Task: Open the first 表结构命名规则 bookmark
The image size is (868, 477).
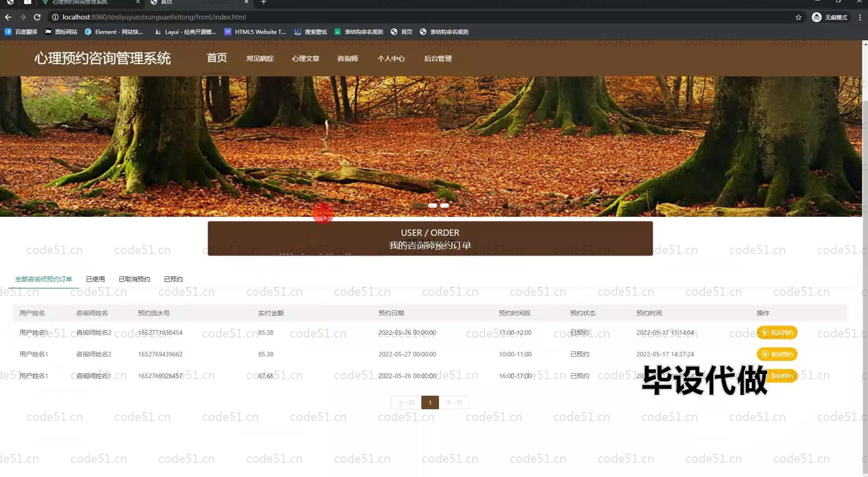Action: (x=358, y=32)
